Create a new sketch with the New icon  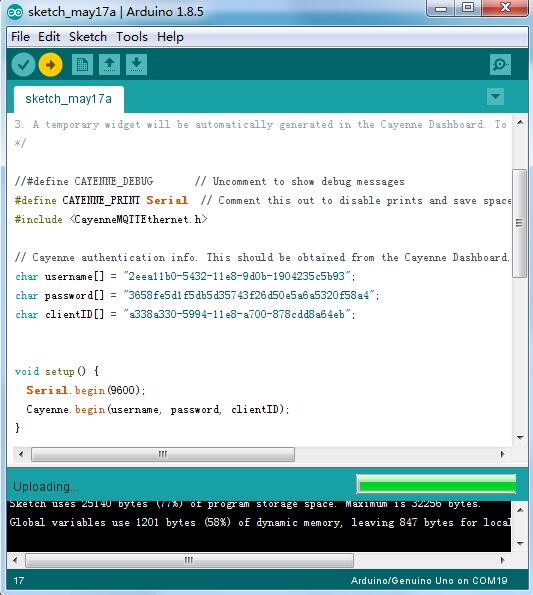point(82,65)
